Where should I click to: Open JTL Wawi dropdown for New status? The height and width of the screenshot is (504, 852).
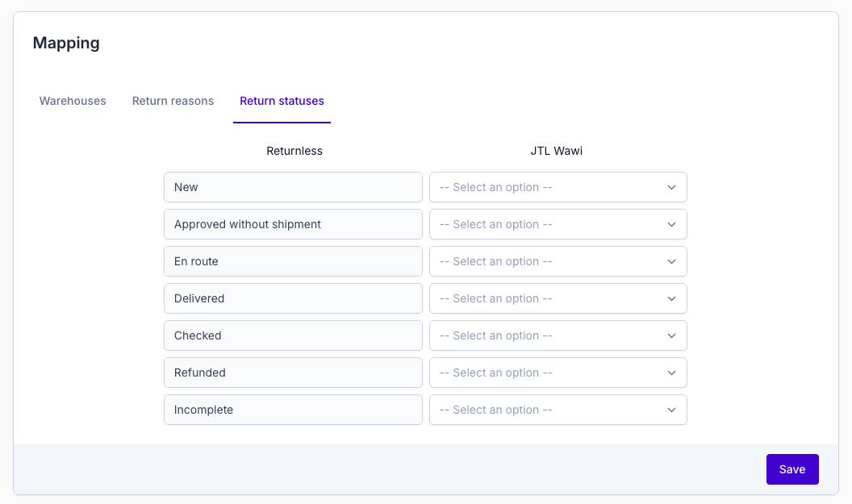click(x=558, y=187)
